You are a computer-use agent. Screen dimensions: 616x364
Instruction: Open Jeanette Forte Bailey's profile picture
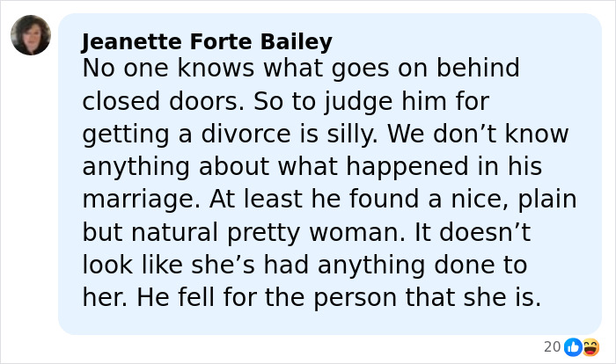coord(31,35)
